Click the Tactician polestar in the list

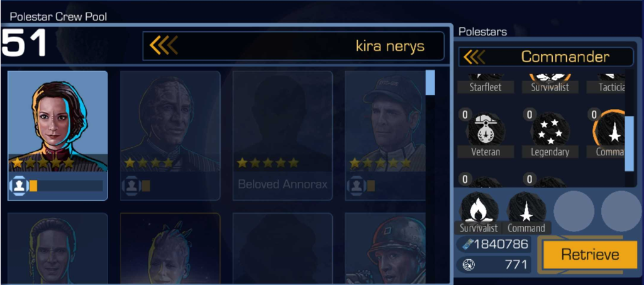(x=606, y=84)
